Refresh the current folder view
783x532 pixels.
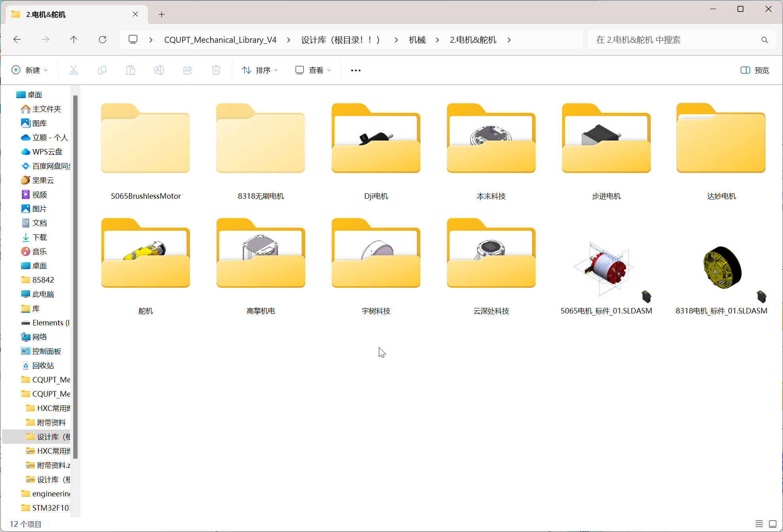click(x=103, y=40)
